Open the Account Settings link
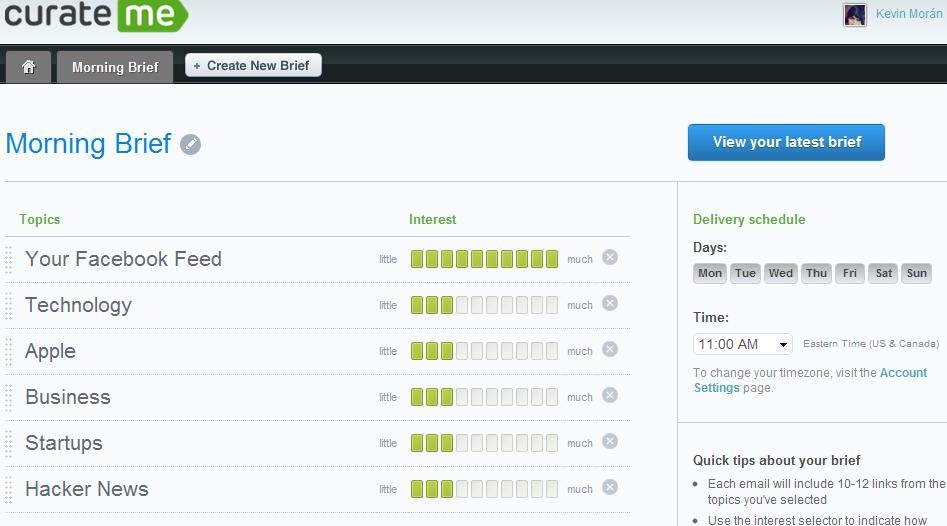Viewport: 947px width, 526px height. point(716,388)
